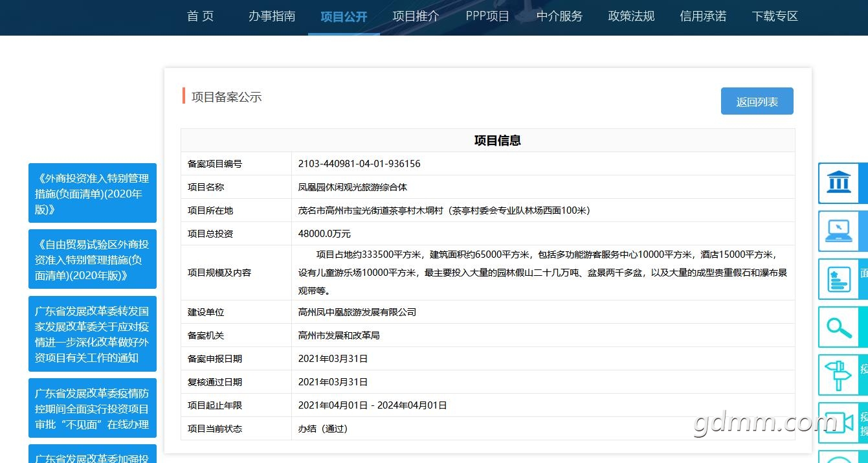
Task: Click the 备案项目编号 label cell
Action: (x=236, y=164)
